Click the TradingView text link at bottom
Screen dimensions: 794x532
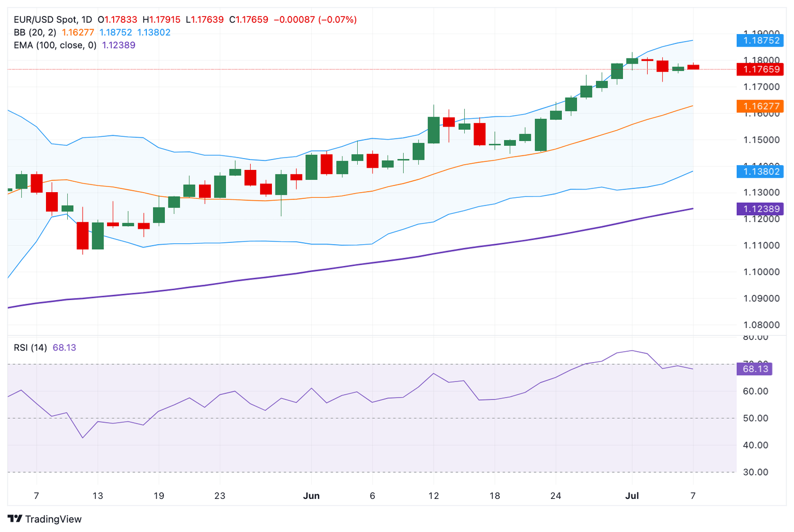(53, 519)
